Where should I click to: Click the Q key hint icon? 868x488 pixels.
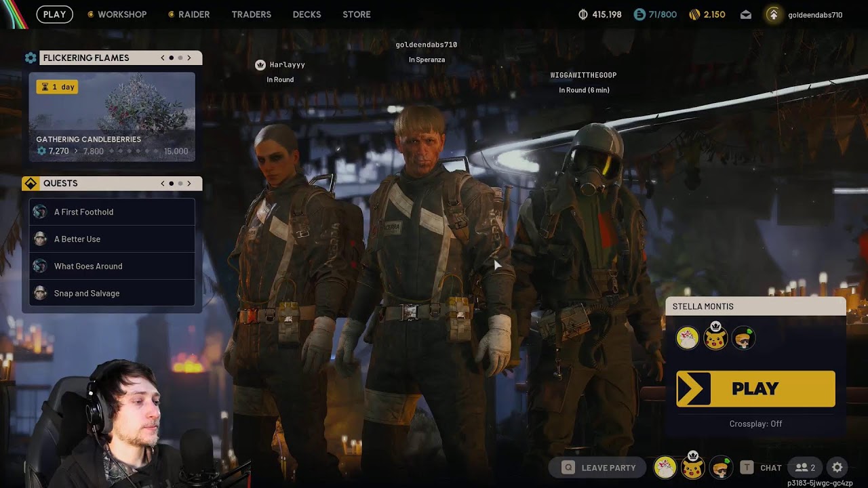tap(568, 468)
